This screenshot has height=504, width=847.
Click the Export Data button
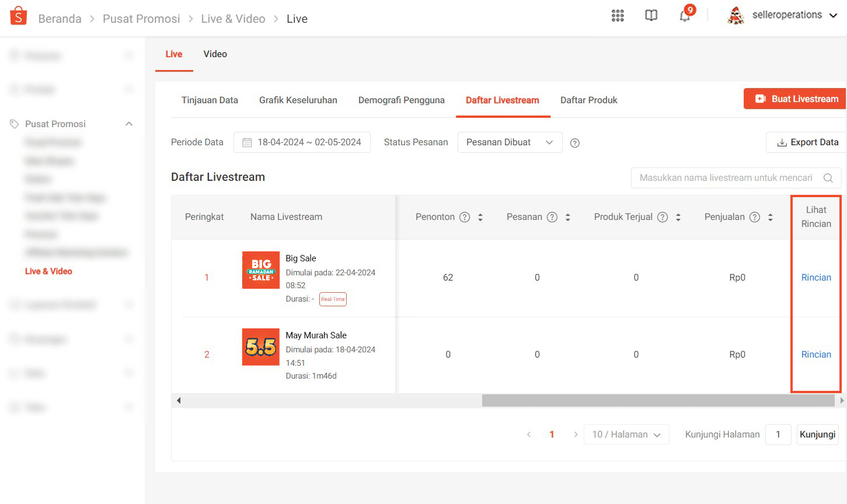point(806,142)
